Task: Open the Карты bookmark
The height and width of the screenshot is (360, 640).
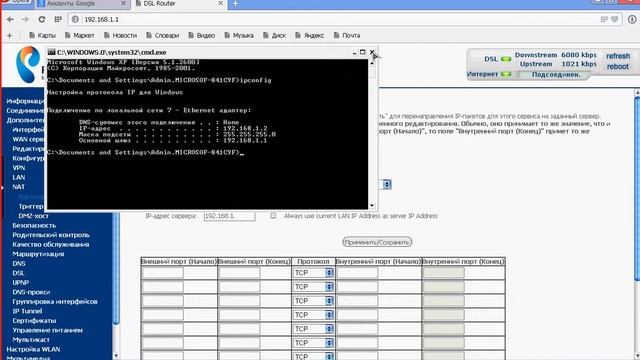Action: [42, 36]
